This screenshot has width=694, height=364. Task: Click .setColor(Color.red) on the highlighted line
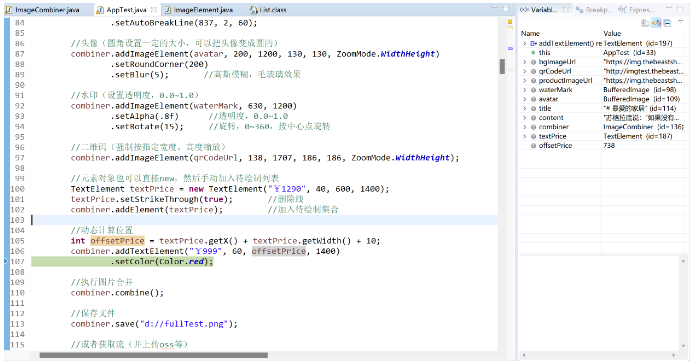pyautogui.click(x=161, y=262)
